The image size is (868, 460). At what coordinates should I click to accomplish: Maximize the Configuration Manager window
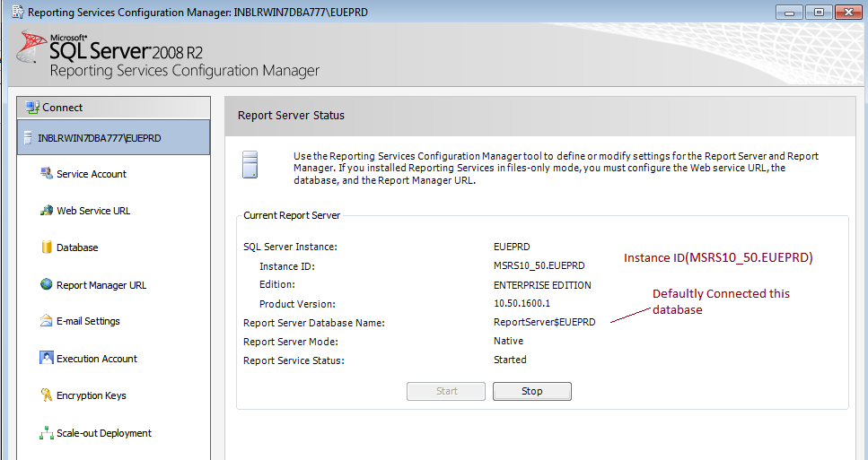pyautogui.click(x=819, y=12)
